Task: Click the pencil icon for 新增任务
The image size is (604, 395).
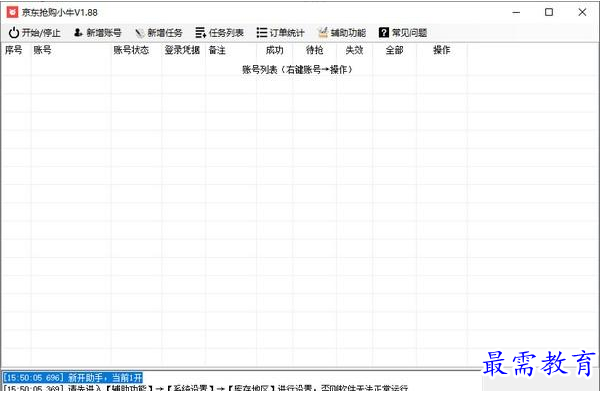Action: 139,33
